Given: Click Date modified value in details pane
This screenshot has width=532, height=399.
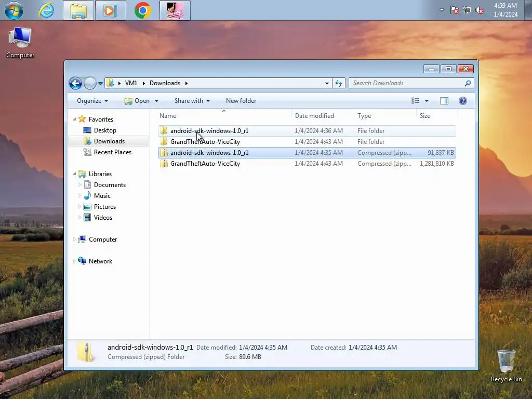Looking at the screenshot, I should point(263,348).
